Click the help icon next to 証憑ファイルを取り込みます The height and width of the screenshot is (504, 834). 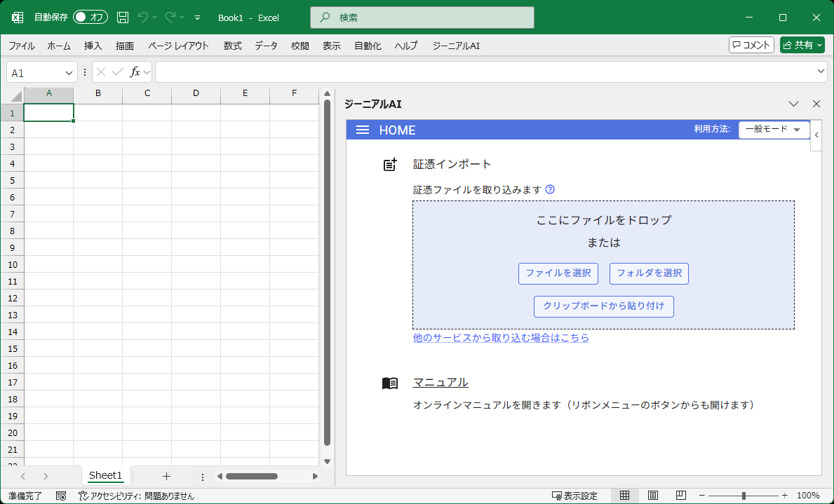(550, 189)
